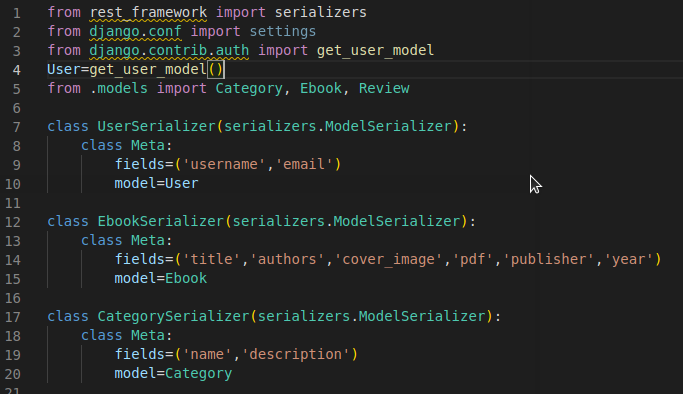The height and width of the screenshot is (394, 683).
Task: Click 'ModelSerializer' on line 17
Action: [422, 316]
